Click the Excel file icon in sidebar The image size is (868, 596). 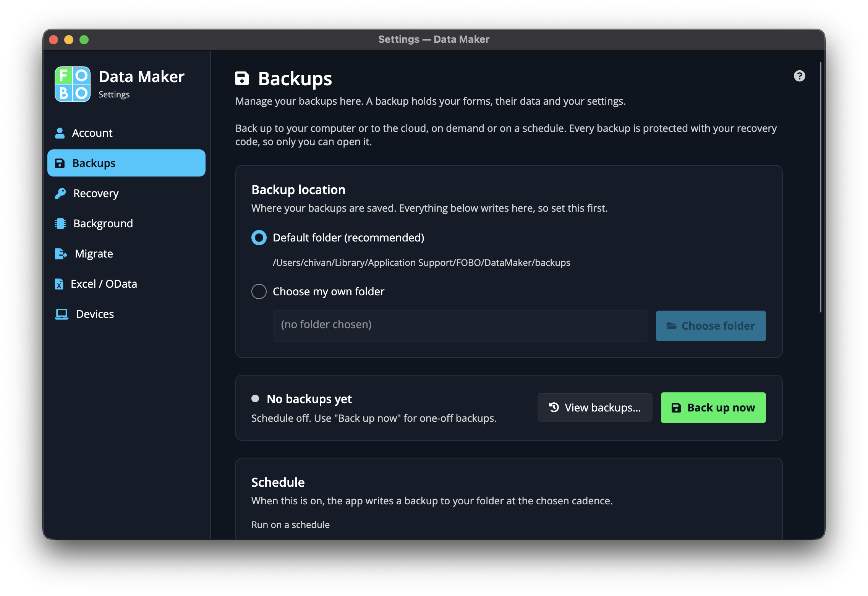(x=59, y=284)
